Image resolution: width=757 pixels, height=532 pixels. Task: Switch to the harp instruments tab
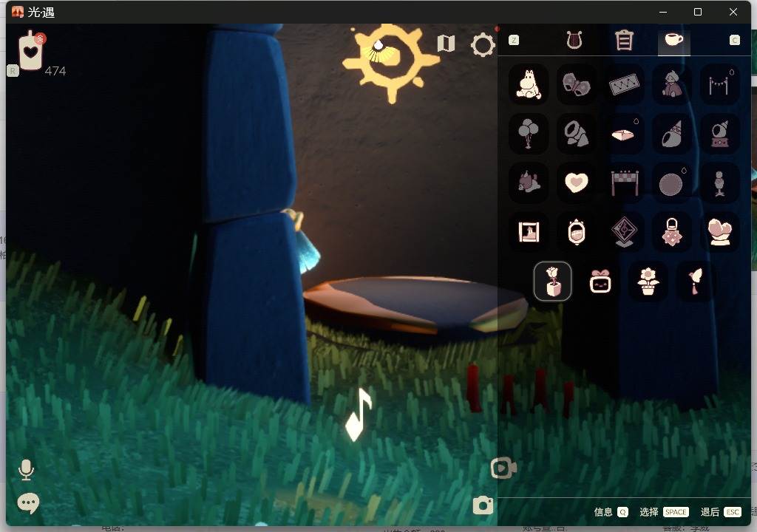tap(574, 40)
